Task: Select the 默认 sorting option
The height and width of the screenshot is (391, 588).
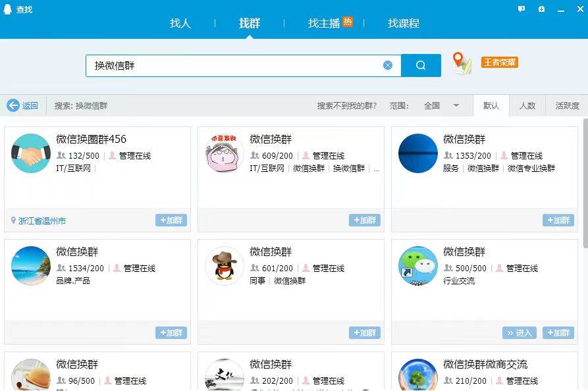Action: [x=491, y=105]
